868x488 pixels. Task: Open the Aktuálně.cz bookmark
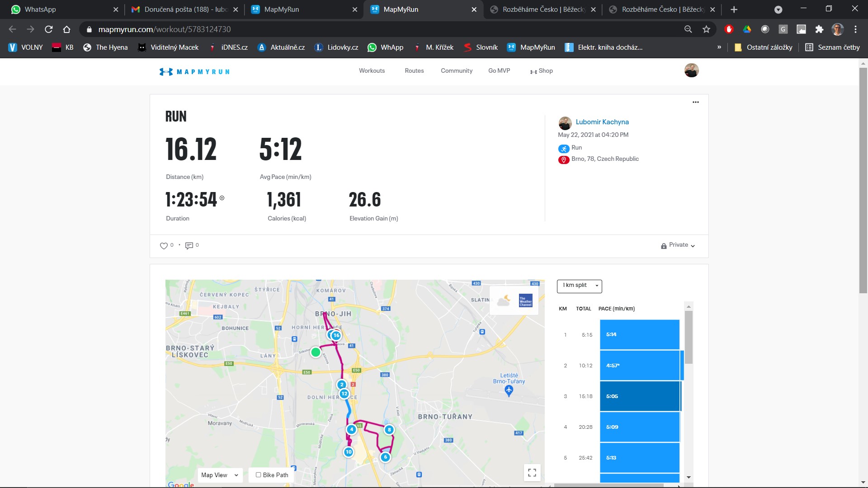point(281,47)
